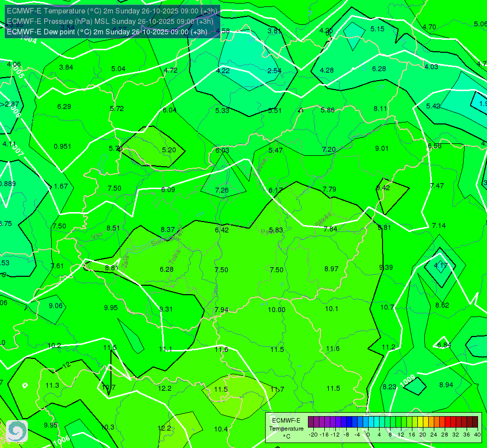Click the map value '11.7'
This screenshot has height=448, width=487.
click(x=277, y=389)
